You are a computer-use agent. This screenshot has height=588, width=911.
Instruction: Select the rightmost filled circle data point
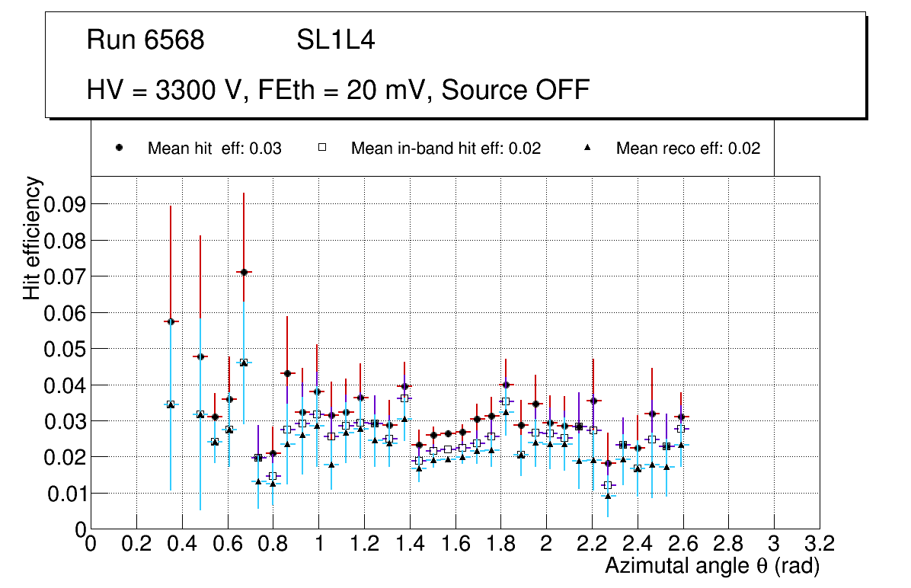click(681, 417)
